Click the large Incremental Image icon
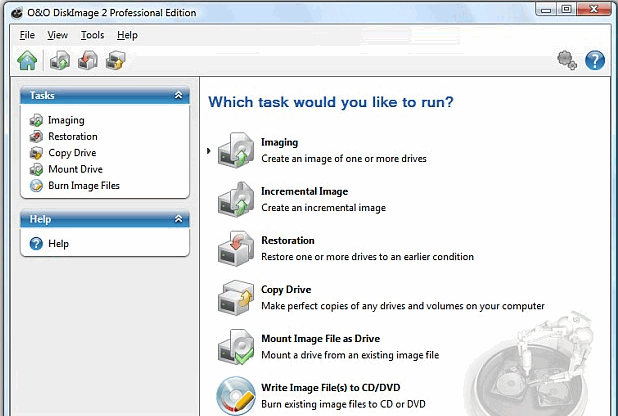Screen dimensions: 618x416 point(236,200)
